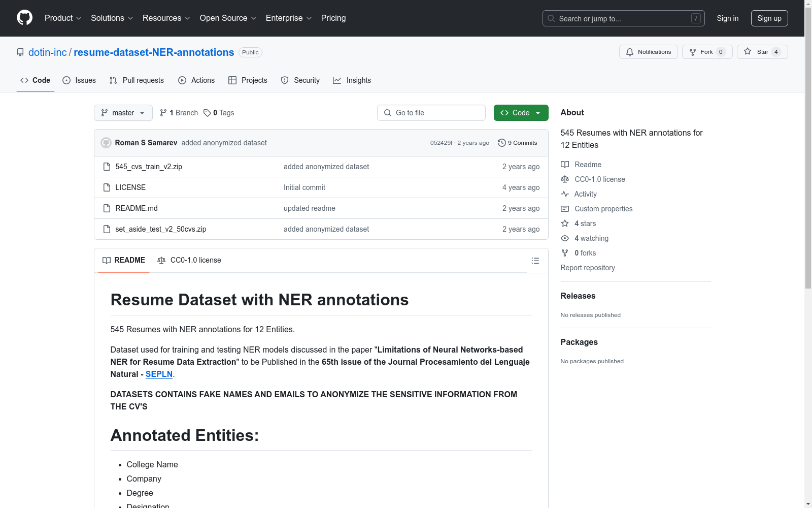The width and height of the screenshot is (812, 508).
Task: Click file icon next to README.md
Action: click(x=107, y=208)
